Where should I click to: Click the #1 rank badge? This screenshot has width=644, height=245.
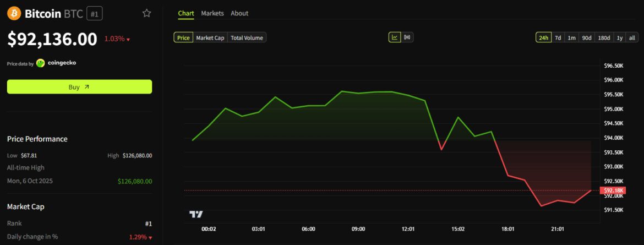(x=95, y=14)
